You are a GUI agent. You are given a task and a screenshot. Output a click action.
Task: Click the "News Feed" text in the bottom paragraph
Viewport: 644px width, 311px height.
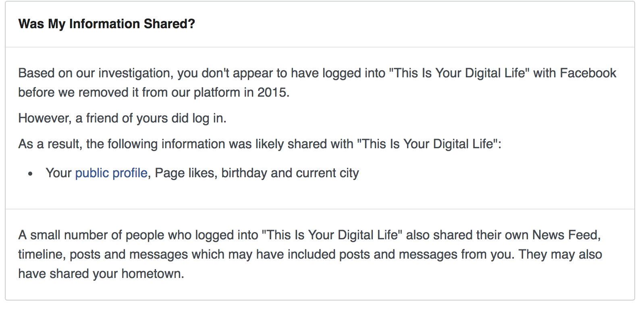[566, 235]
